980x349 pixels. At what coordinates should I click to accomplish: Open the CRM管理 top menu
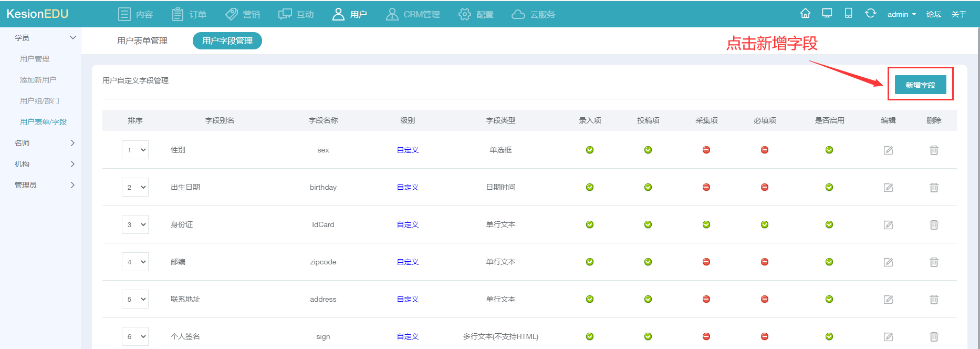413,14
